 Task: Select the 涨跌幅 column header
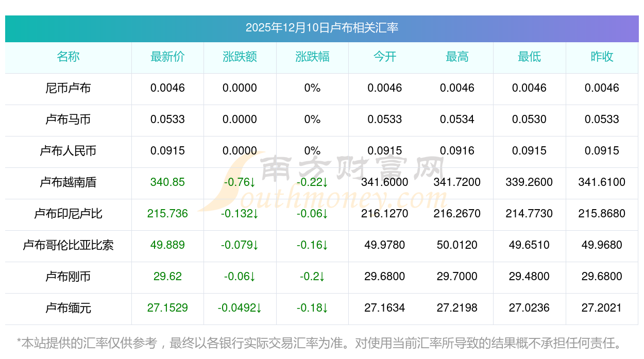(312, 57)
